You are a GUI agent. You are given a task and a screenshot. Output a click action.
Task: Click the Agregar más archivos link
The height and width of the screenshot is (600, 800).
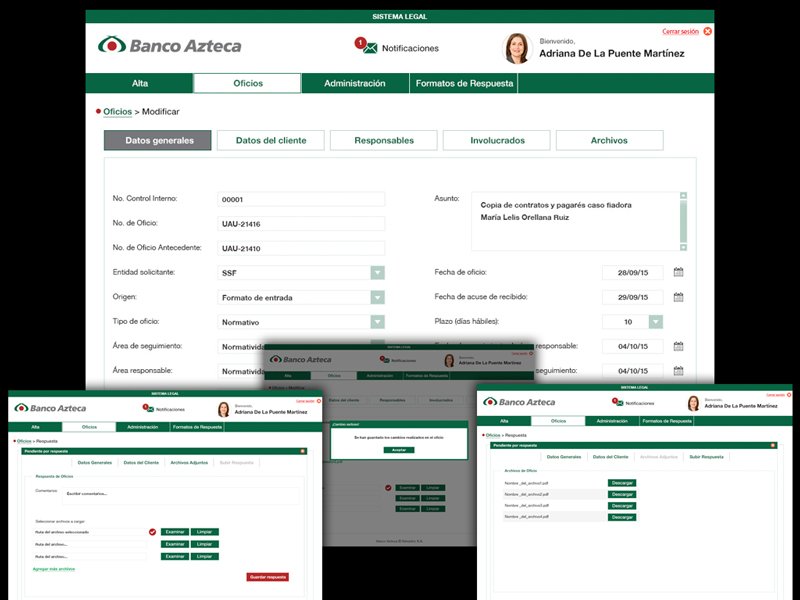(54, 569)
